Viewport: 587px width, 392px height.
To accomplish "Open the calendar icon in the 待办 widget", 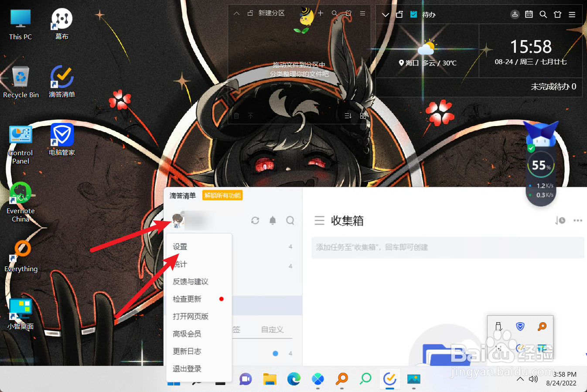I will pyautogui.click(x=529, y=14).
